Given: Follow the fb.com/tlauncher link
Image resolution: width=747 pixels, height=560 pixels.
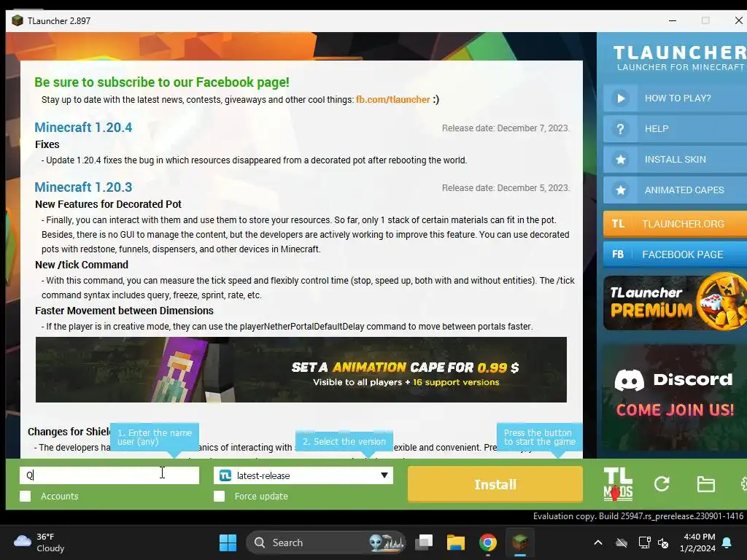Looking at the screenshot, I should (392, 99).
